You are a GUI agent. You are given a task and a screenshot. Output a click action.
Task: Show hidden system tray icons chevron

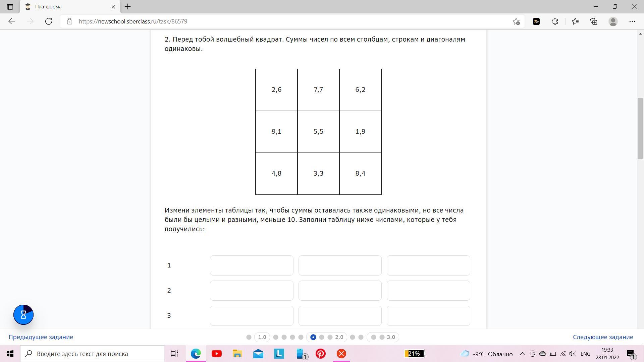(x=522, y=354)
